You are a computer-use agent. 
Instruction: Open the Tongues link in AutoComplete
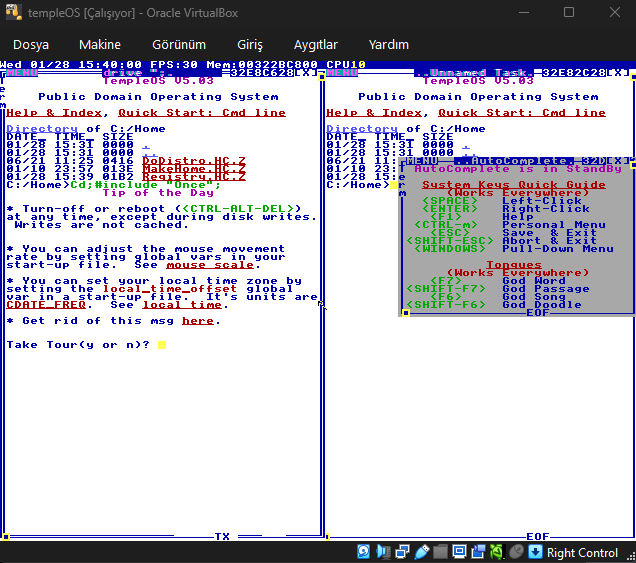point(514,265)
